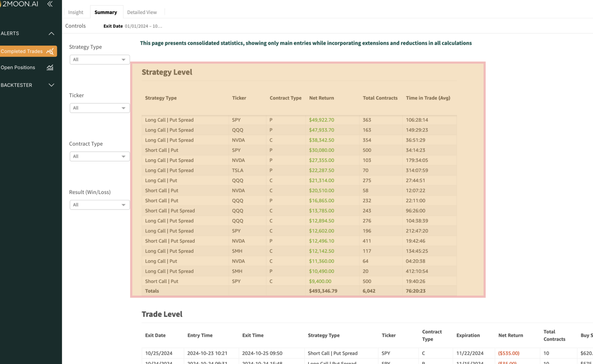Select the Summary tab
Viewport: 593px width, 364px height.
click(x=106, y=12)
